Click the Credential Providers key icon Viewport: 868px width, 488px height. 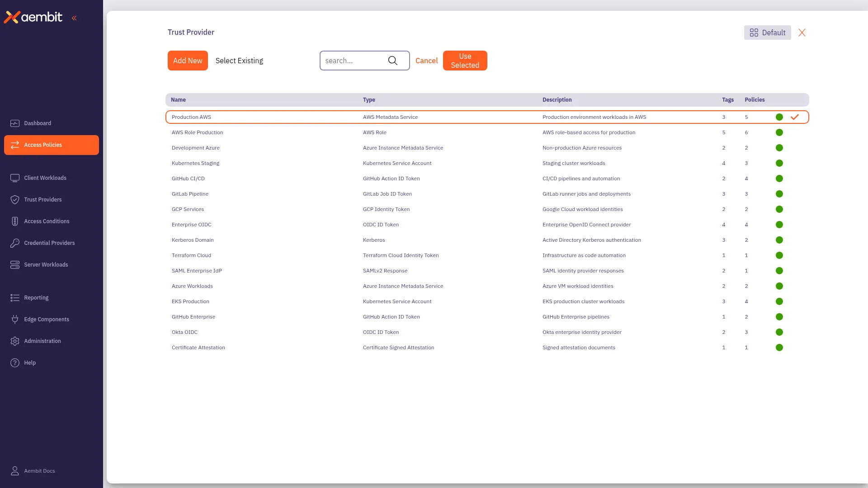(15, 243)
